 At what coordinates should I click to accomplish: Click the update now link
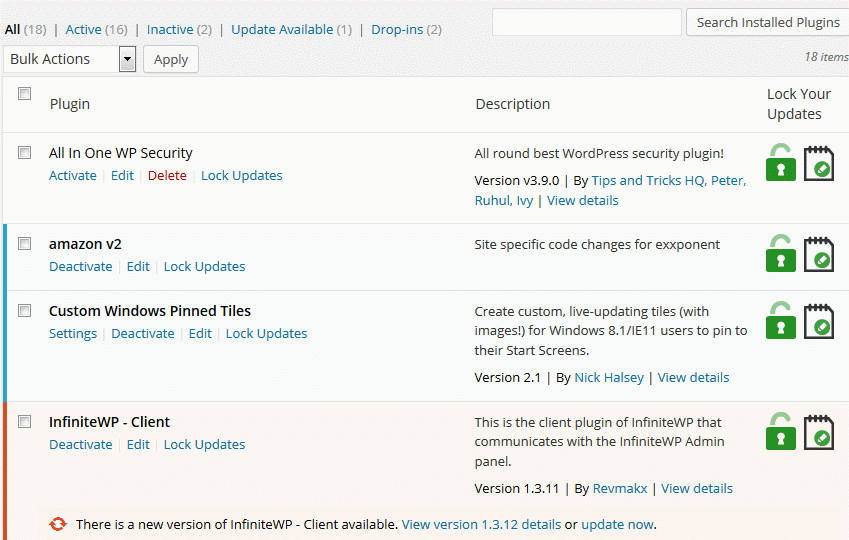pyautogui.click(x=617, y=524)
